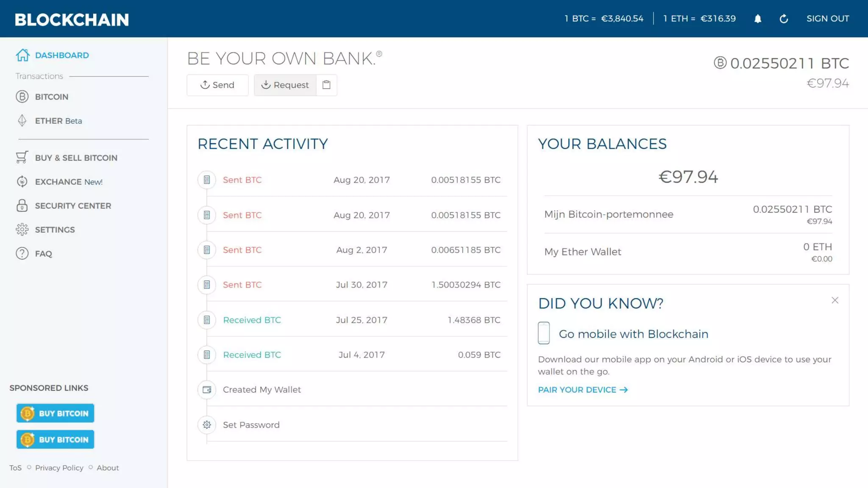
Task: Dismiss the Did You Know card
Action: (x=835, y=300)
